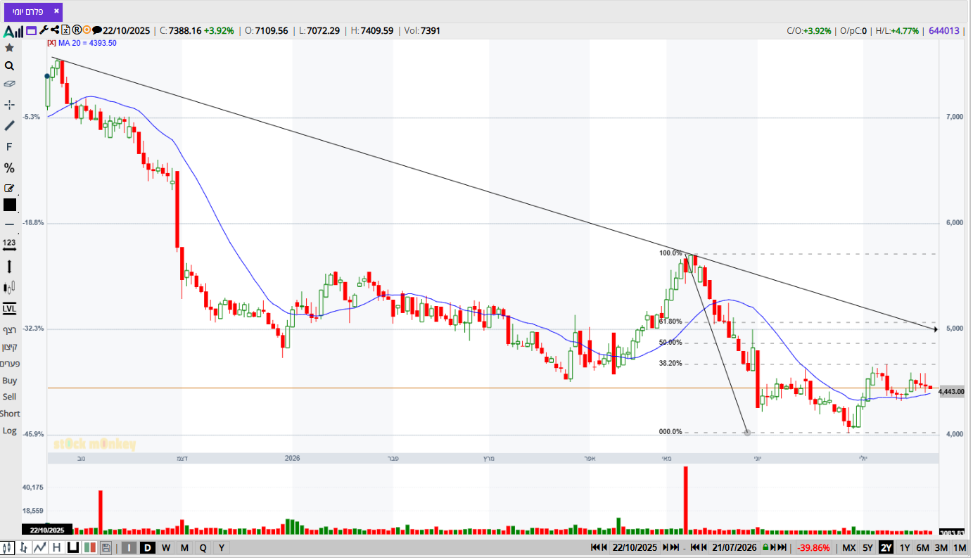Image resolution: width=973 pixels, height=560 pixels.
Task: Select the W weekly interval
Action: tap(166, 548)
